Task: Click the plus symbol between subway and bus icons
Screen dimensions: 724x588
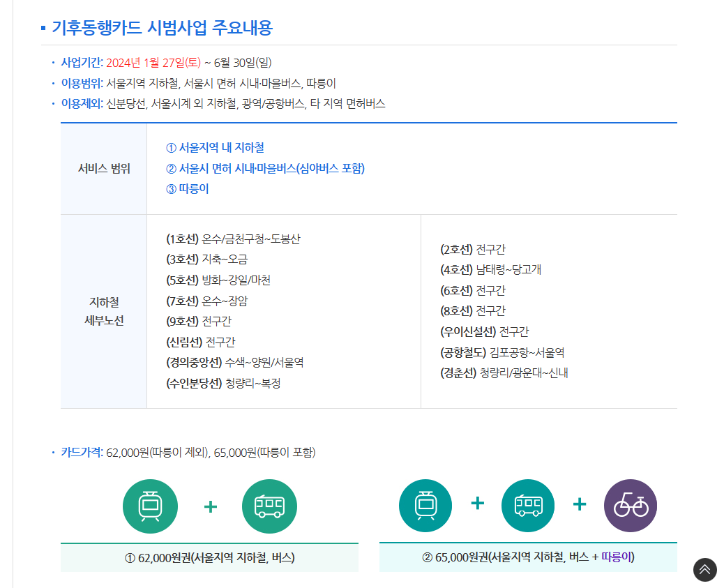Action: point(210,506)
